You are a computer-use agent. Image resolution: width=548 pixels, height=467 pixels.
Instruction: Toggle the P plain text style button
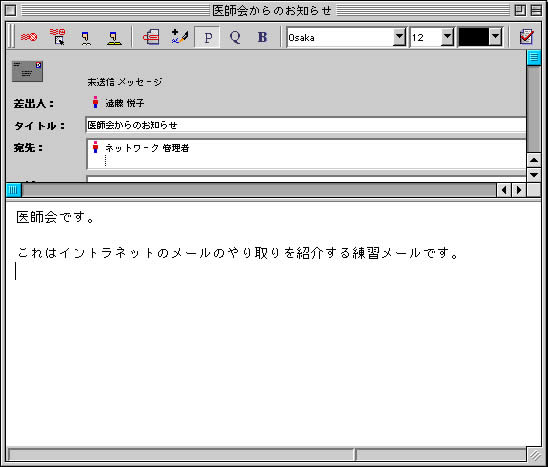[x=208, y=37]
